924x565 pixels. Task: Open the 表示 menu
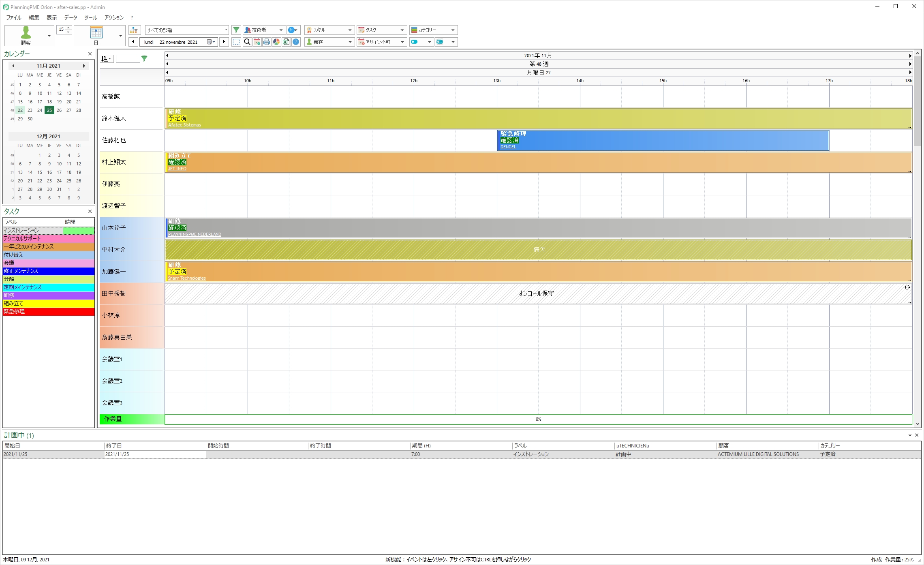coord(52,17)
